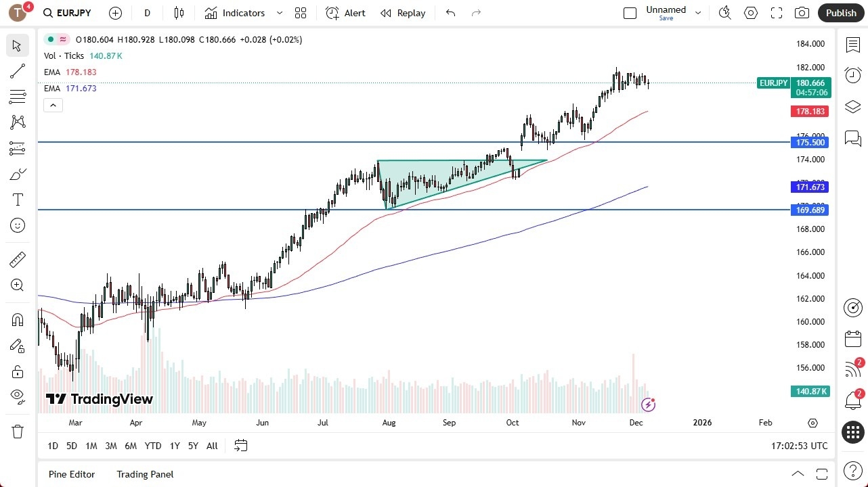Select the Trend Line tool
Viewport: 868px width, 487px height.
pos(17,71)
